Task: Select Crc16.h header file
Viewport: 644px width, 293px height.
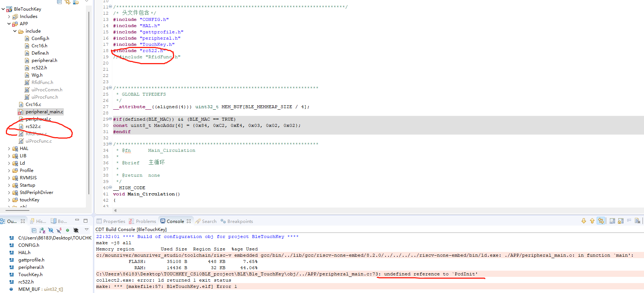Action: click(x=36, y=45)
